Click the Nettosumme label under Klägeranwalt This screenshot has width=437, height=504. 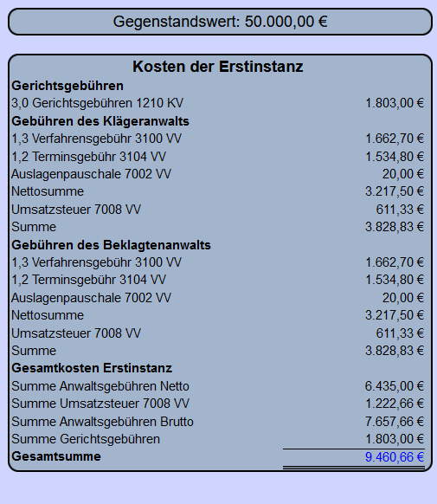click(x=48, y=191)
